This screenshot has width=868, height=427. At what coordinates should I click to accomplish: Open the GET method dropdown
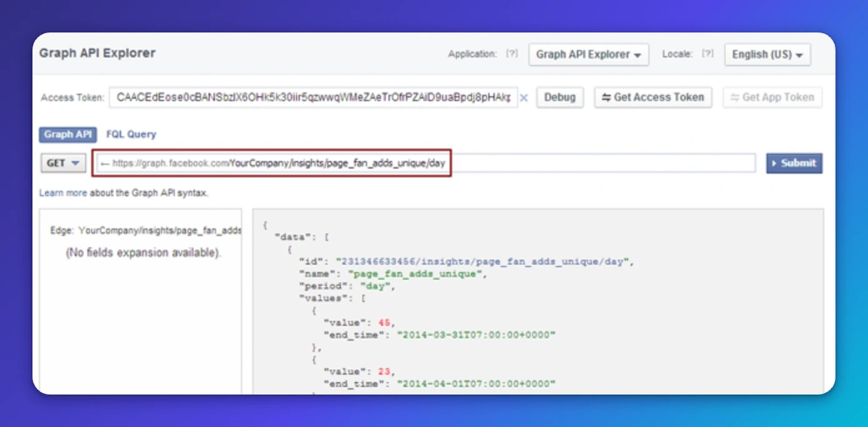tap(63, 163)
